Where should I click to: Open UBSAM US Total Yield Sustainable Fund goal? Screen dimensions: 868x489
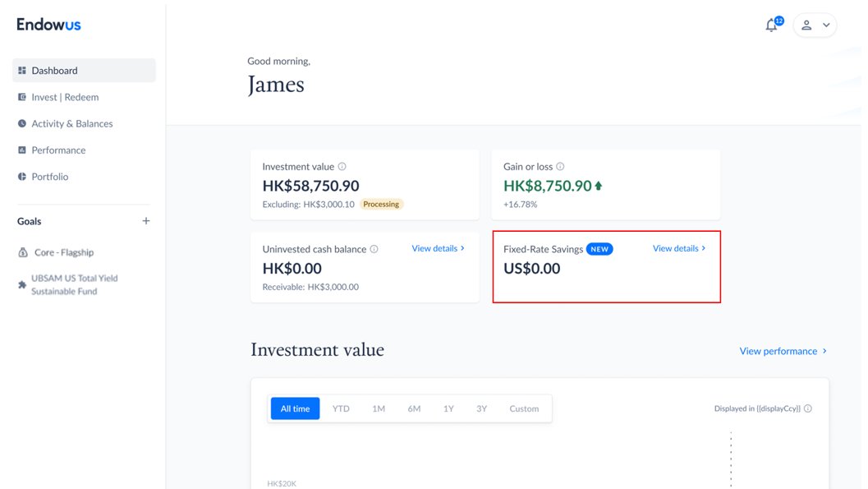pyautogui.click(x=74, y=284)
